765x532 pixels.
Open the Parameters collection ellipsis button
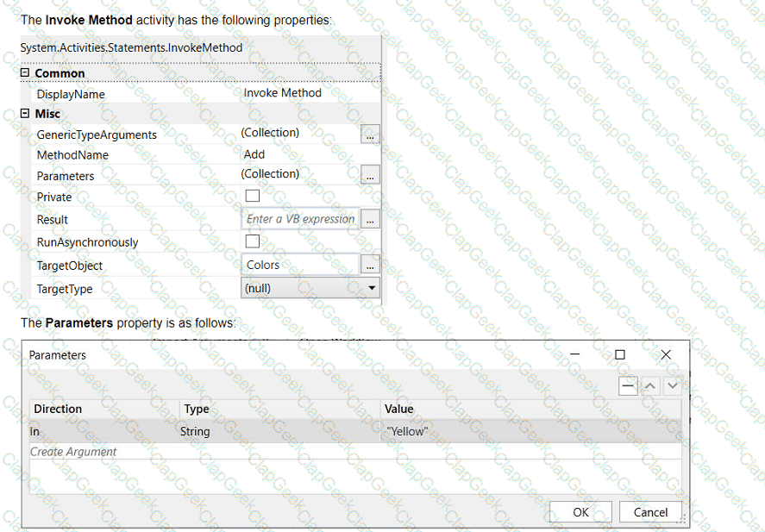click(x=370, y=174)
